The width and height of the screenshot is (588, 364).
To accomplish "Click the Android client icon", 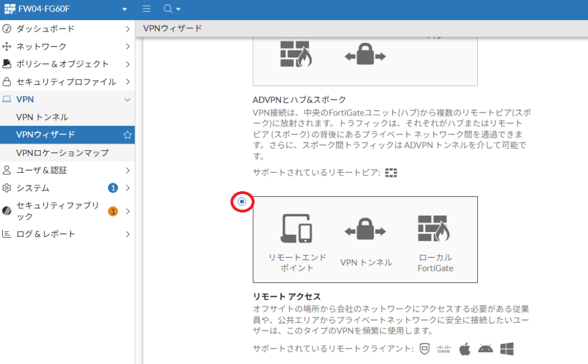I will click(486, 349).
